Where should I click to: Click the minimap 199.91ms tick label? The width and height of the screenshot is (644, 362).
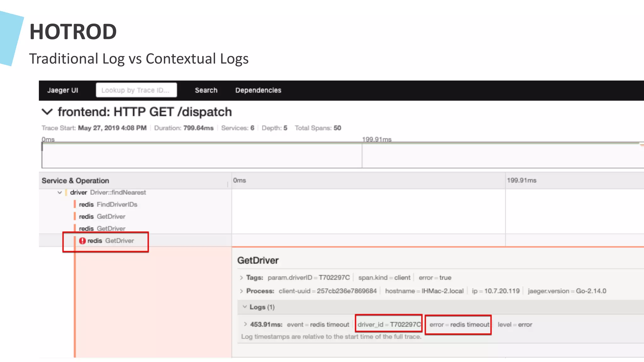tap(377, 139)
